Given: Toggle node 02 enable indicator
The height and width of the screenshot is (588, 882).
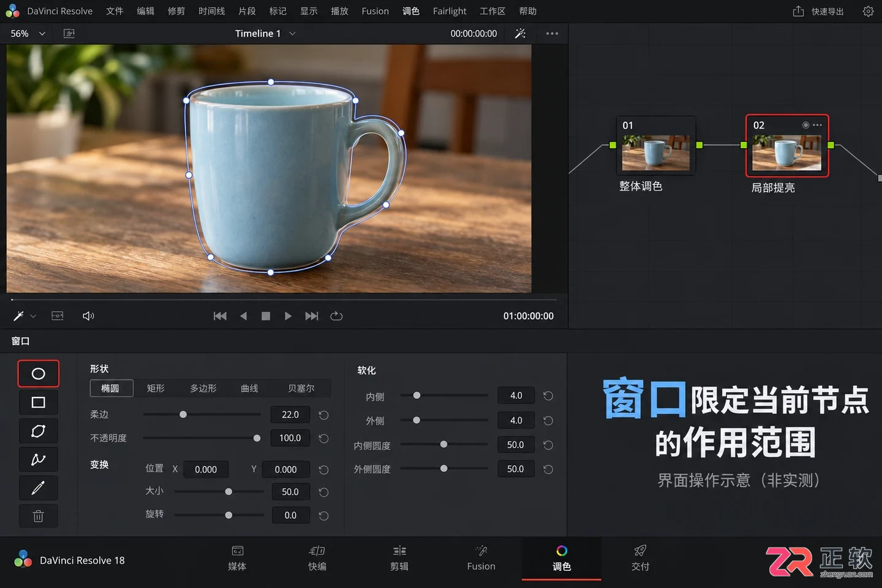Looking at the screenshot, I should (805, 125).
